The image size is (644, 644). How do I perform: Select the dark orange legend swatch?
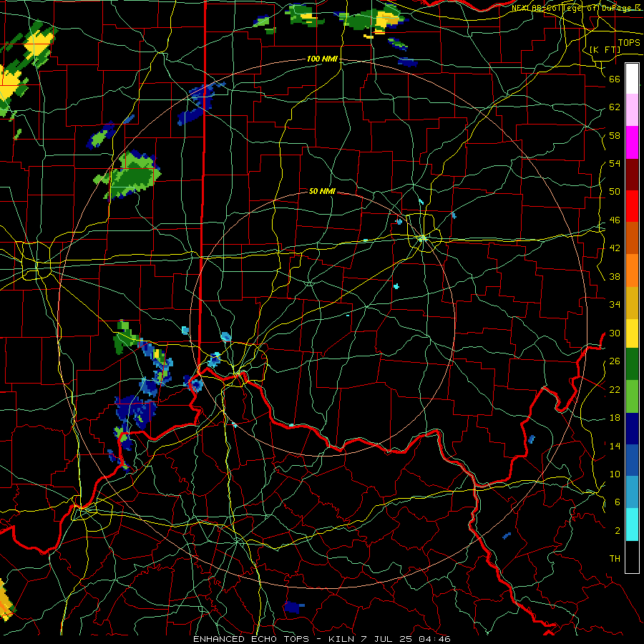tap(632, 238)
